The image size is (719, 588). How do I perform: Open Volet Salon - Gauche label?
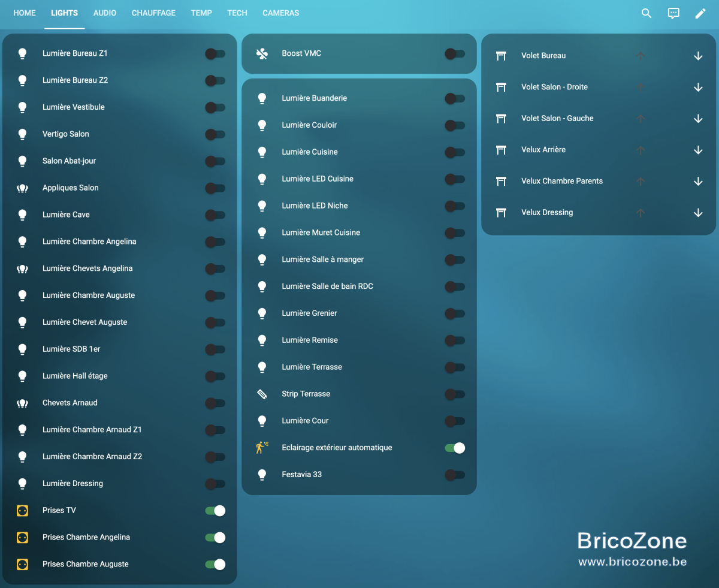click(x=558, y=119)
